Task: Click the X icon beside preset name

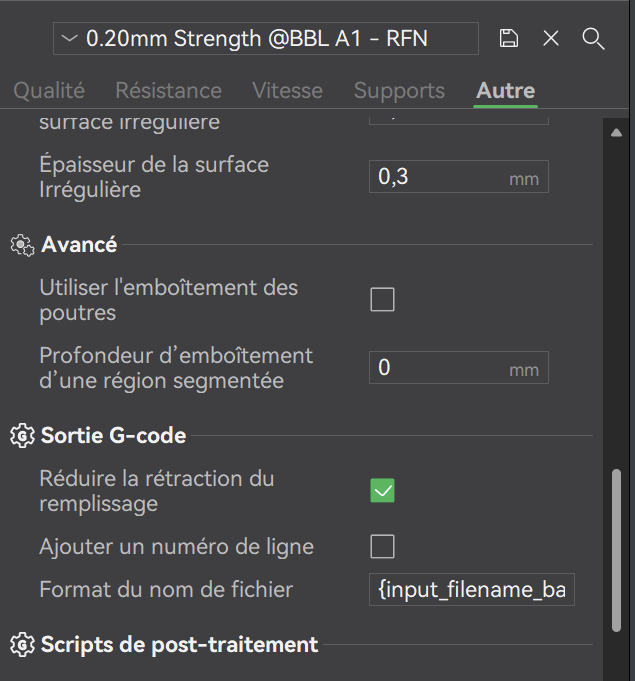Action: pyautogui.click(x=551, y=39)
